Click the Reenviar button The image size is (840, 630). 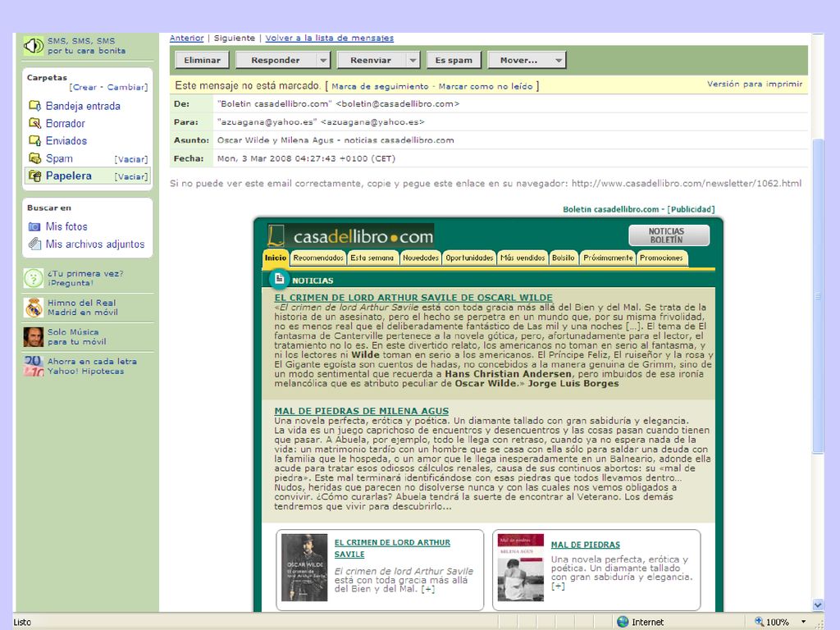coord(371,60)
